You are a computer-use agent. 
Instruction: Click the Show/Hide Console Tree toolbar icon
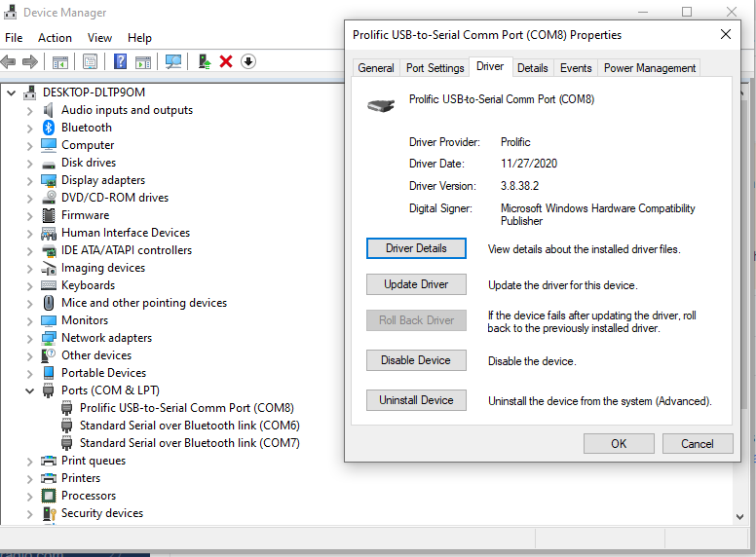(60, 62)
